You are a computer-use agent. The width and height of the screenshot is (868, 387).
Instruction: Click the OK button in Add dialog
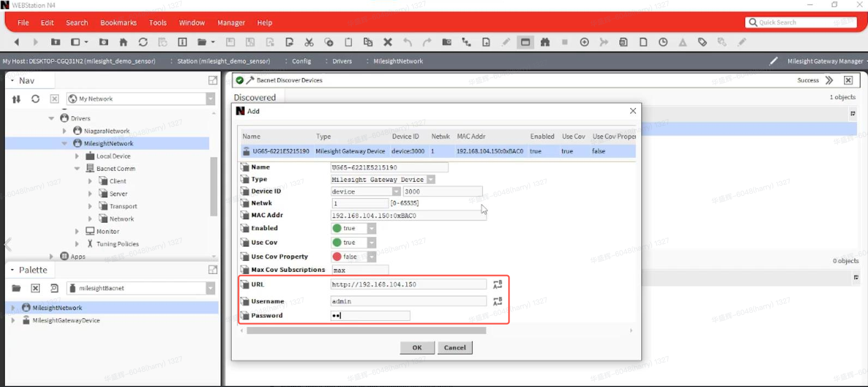coord(417,348)
